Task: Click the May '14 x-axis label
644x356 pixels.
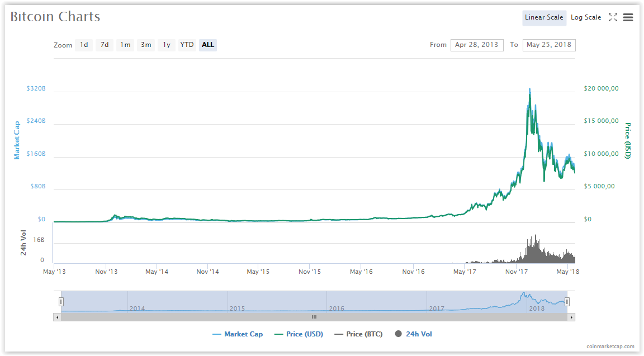Action: pos(157,272)
